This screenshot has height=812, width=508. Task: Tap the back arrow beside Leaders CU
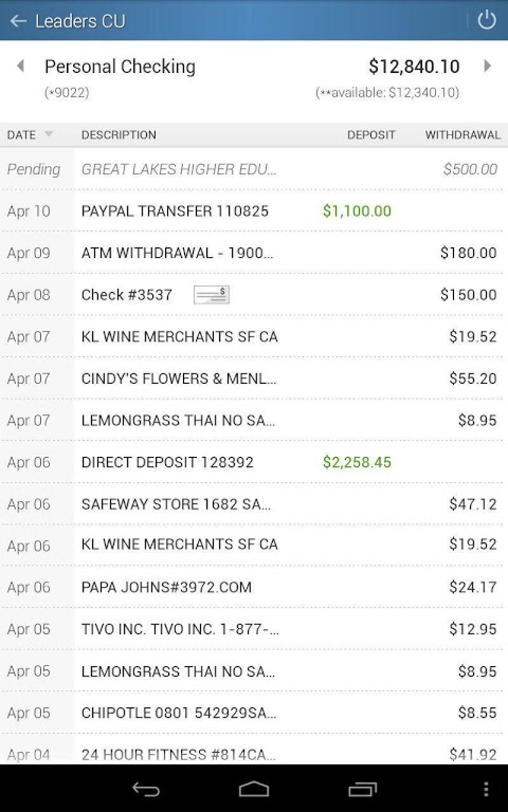(18, 21)
